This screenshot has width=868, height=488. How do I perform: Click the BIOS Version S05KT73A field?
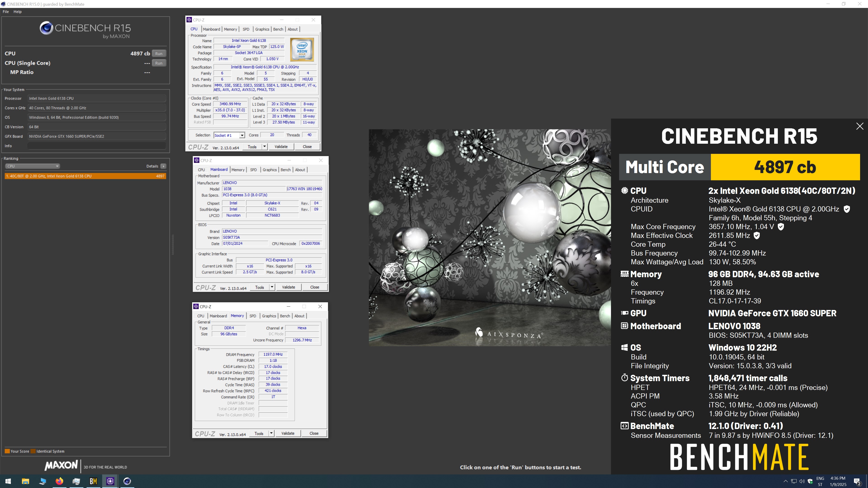(x=272, y=237)
